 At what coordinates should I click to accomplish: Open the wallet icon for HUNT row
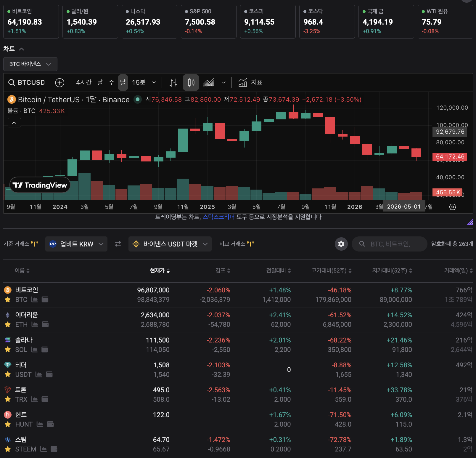(51, 424)
